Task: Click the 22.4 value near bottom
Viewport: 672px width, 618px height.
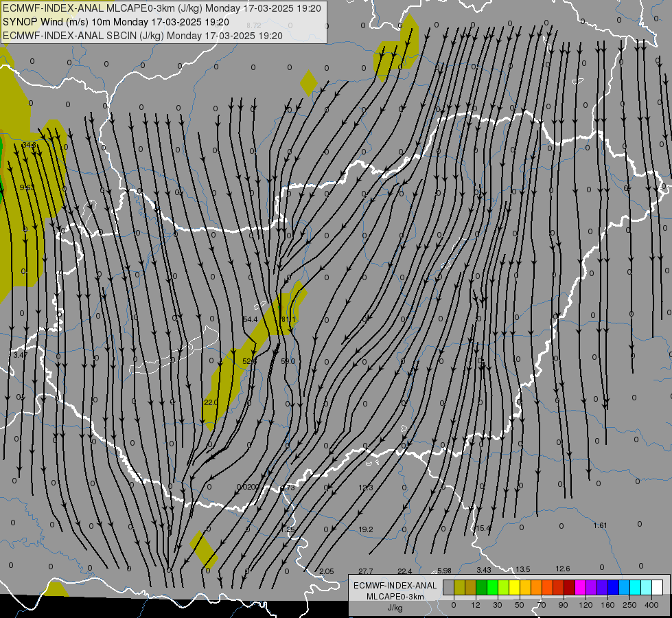Action: point(405,571)
